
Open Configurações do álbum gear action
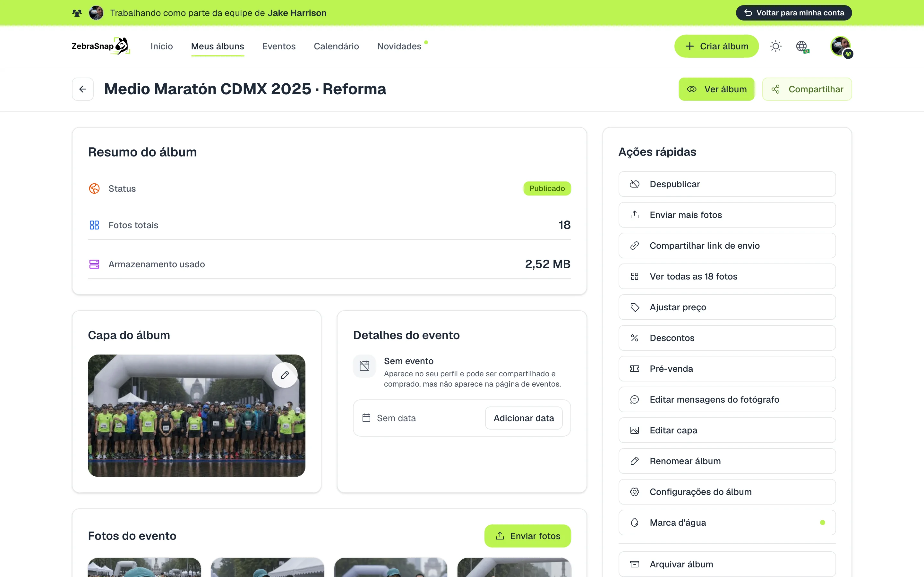(727, 491)
